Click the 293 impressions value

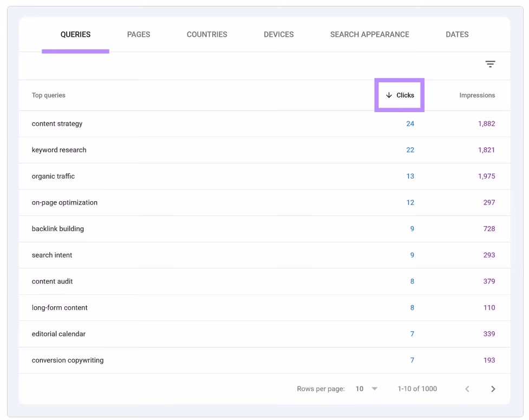click(489, 255)
